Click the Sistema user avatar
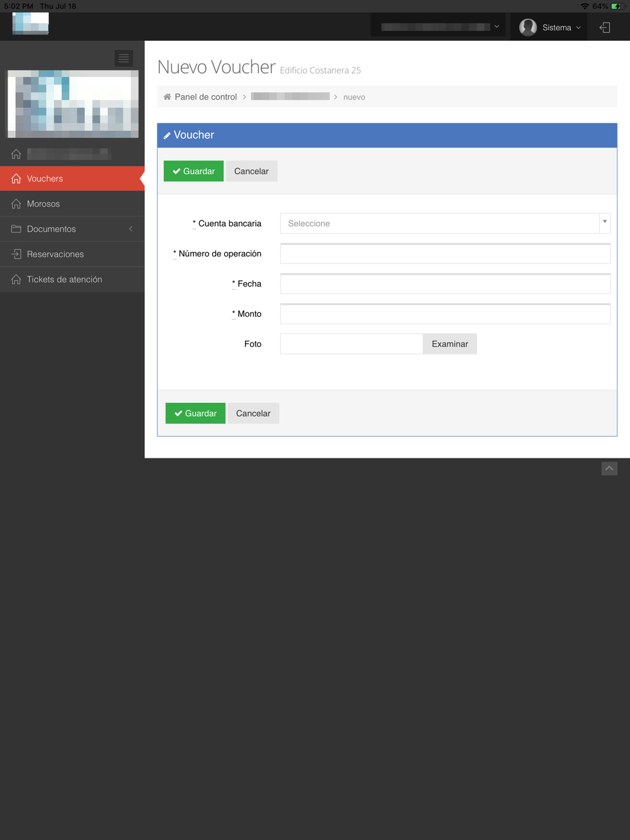Viewport: 630px width, 840px height. click(x=528, y=27)
